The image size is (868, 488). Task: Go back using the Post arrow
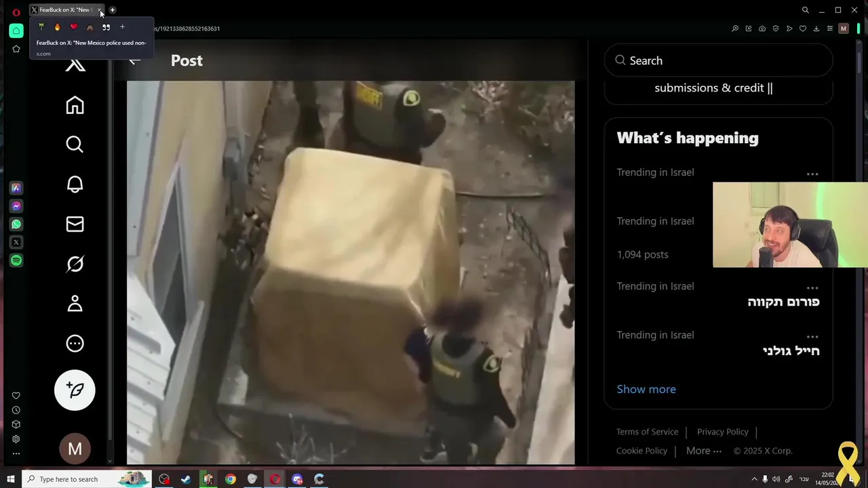point(134,60)
